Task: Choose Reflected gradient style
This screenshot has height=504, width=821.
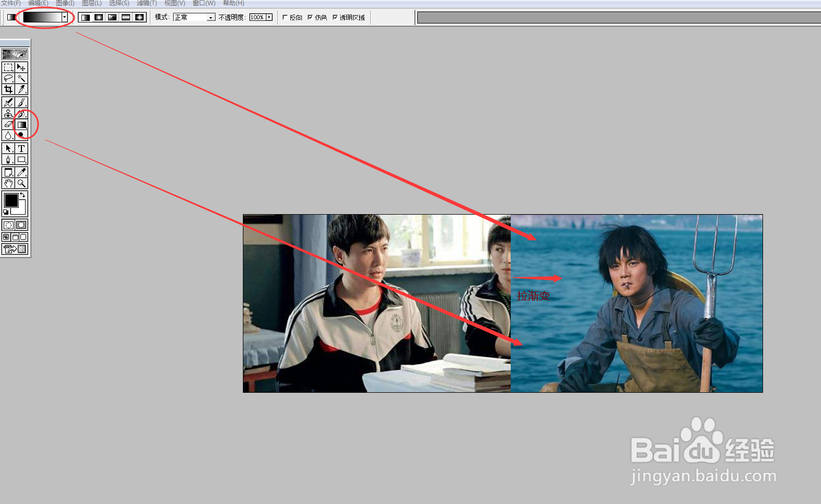Action: coord(126,17)
